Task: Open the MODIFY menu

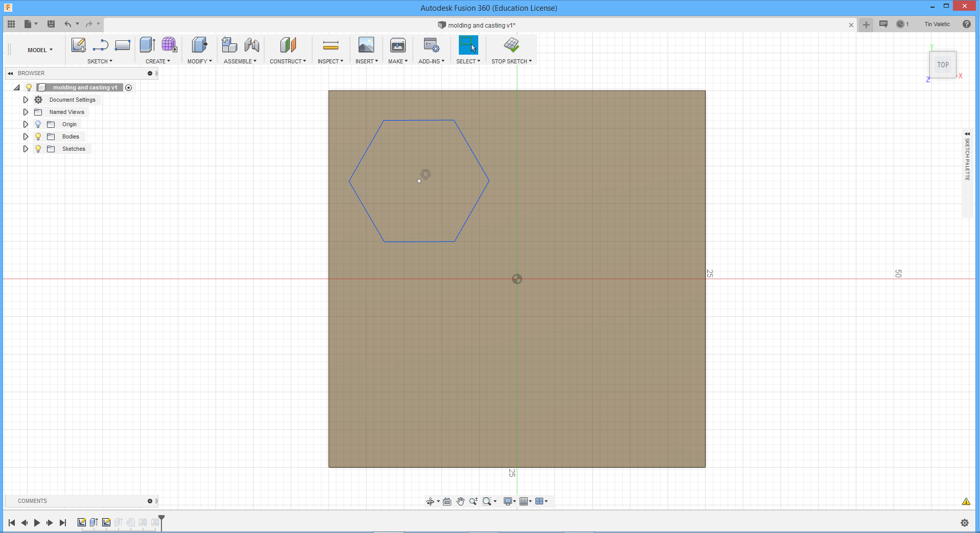Action: coord(199,61)
